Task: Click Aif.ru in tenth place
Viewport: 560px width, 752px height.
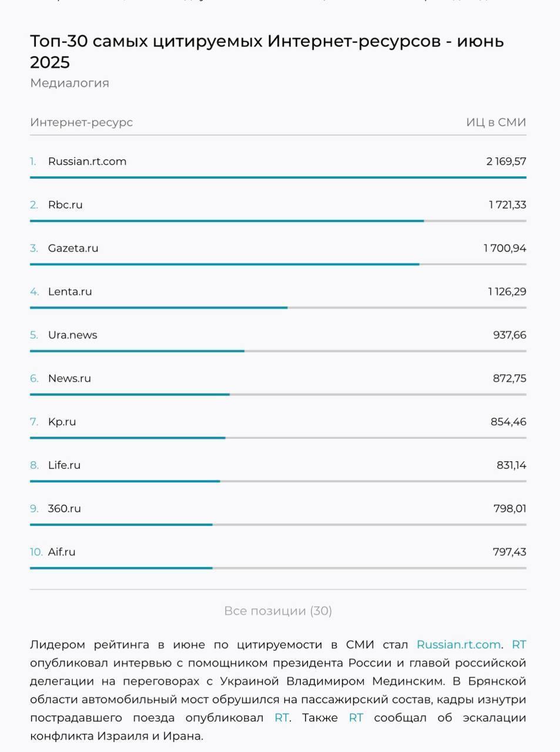Action: click(62, 552)
